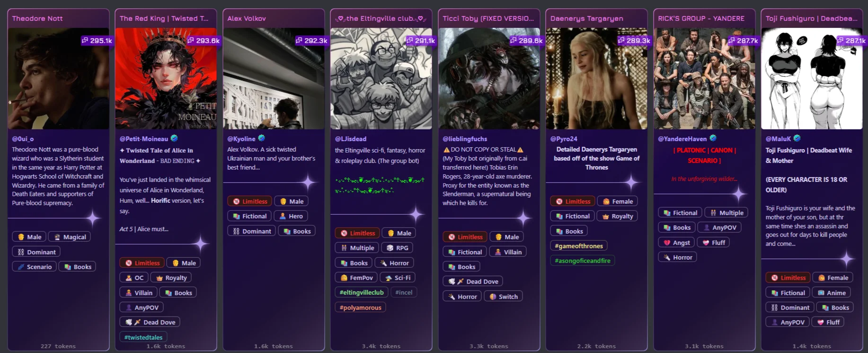Select Female tag on Daenerys Targaryen card
This screenshot has width=868, height=353.
[618, 201]
